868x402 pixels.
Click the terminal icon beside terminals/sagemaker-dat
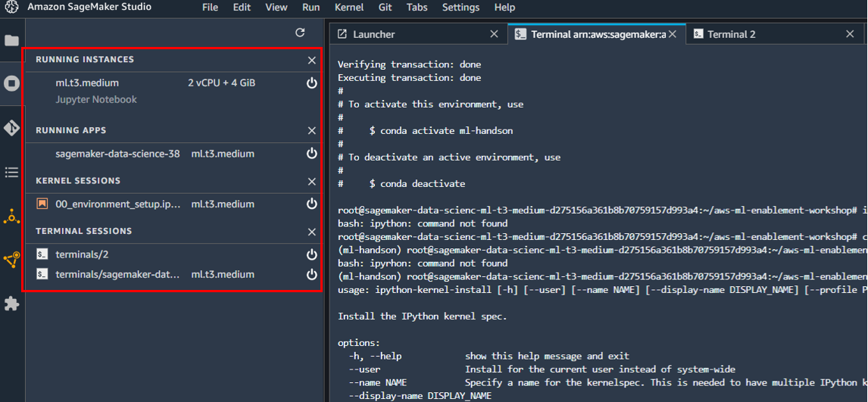pyautogui.click(x=42, y=274)
